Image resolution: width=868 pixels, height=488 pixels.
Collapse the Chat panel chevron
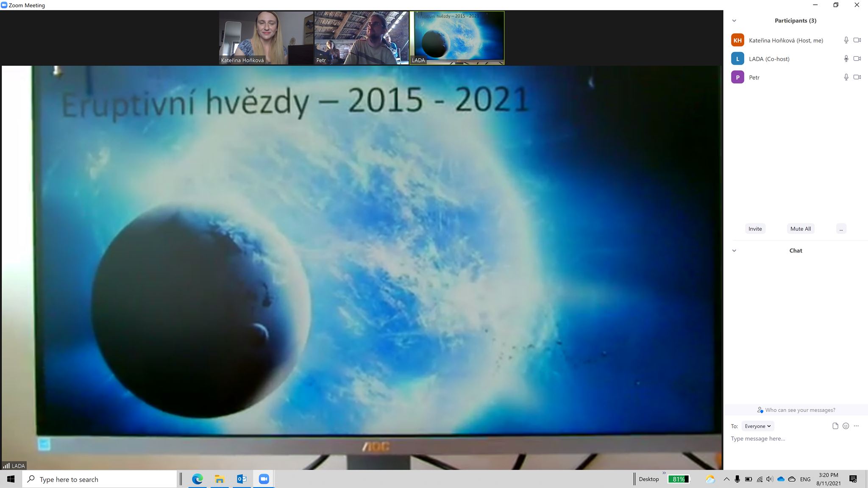coord(734,251)
